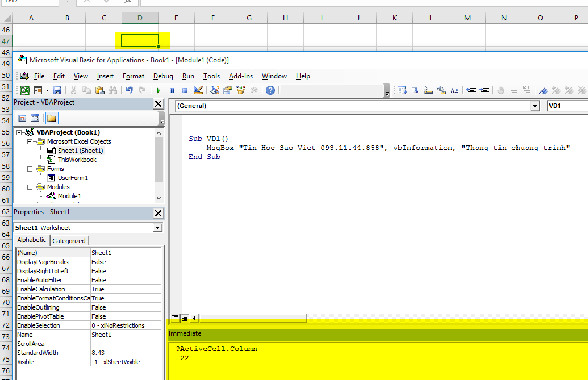The image size is (588, 380).
Task: Open the Sheet1 Worksheet object dropdown
Action: [x=157, y=228]
